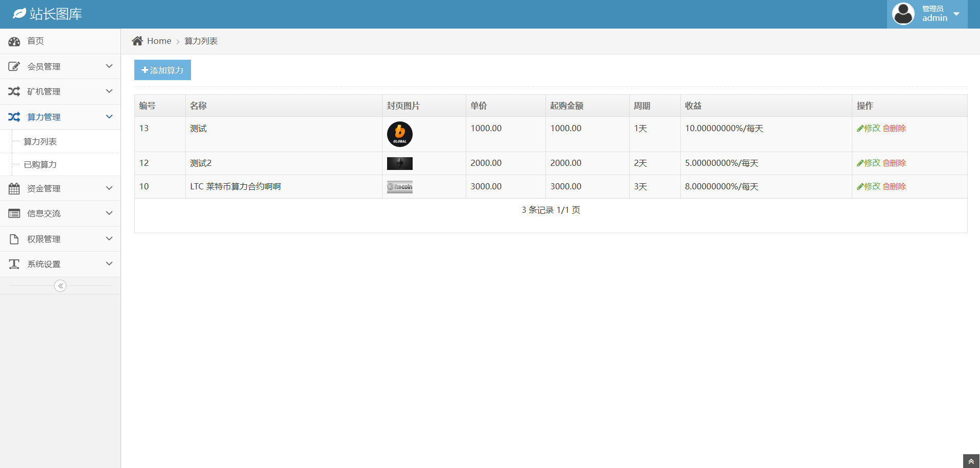Screen dimensions: 980x468
Task: Click the scroll-to-top arrow icon
Action: pyautogui.click(x=971, y=461)
